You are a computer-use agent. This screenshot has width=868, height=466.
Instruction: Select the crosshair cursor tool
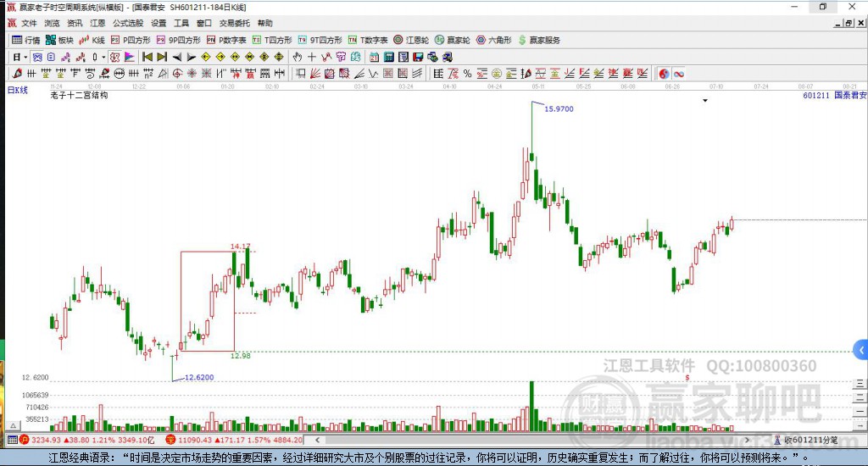(x=312, y=57)
